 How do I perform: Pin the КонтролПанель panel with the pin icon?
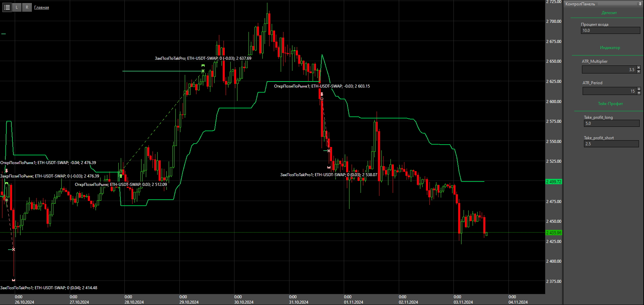[640, 4]
